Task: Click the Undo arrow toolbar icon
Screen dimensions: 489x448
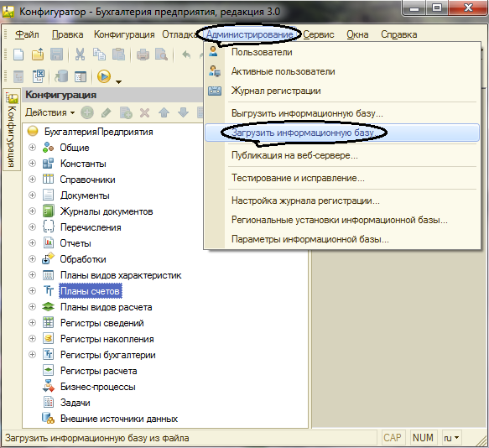Action: click(186, 55)
